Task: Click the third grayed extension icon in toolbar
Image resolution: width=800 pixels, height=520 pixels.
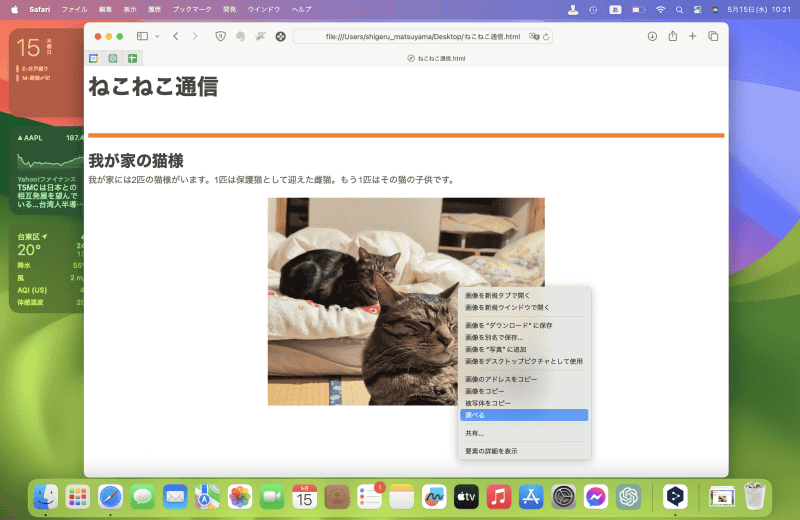Action: [x=260, y=36]
